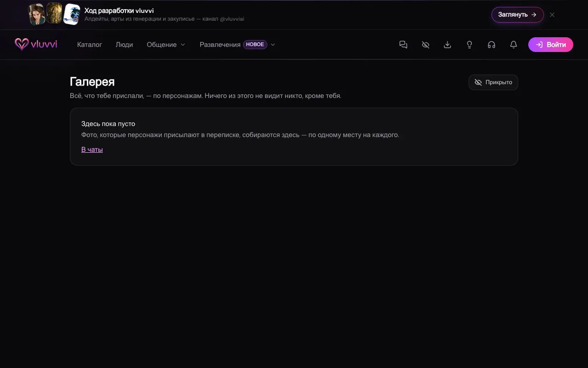This screenshot has height=368, width=588.
Task: Dismiss the development banner with the X
Action: click(x=552, y=15)
